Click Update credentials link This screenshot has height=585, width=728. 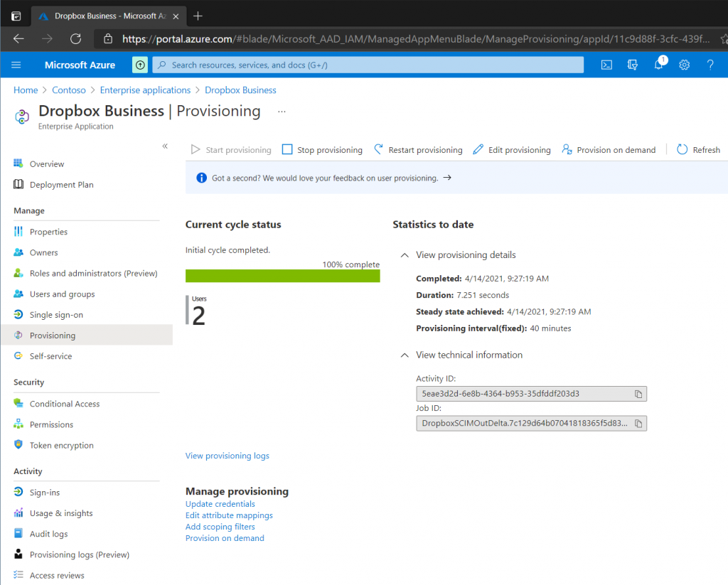coord(220,504)
